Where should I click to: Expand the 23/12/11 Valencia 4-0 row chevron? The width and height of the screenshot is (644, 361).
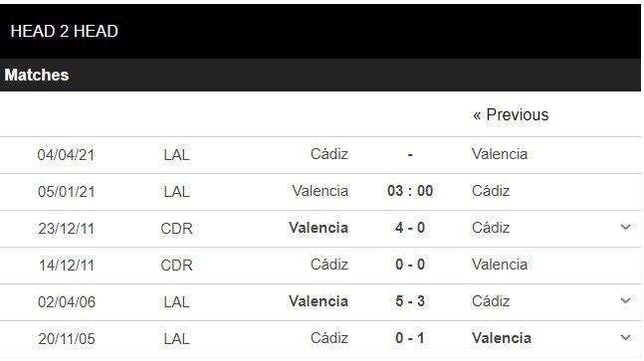pyautogui.click(x=625, y=228)
